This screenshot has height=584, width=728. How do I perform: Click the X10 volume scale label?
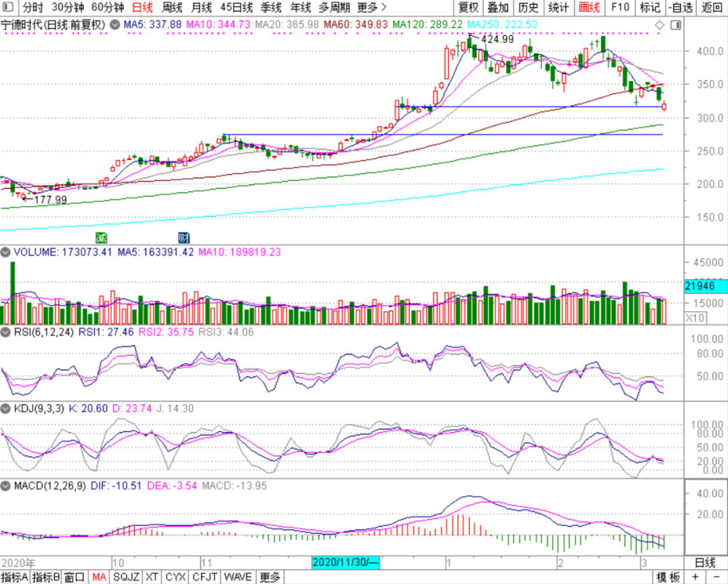coord(695,318)
